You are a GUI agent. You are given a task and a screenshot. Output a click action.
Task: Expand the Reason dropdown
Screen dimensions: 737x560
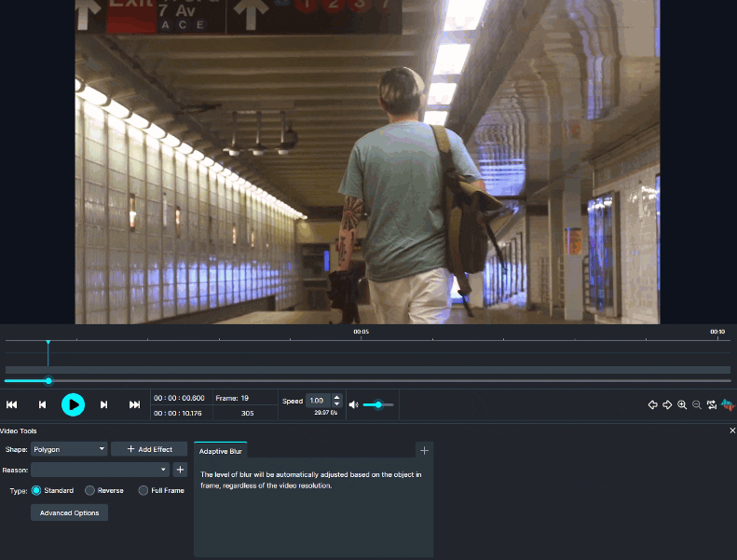101,470
